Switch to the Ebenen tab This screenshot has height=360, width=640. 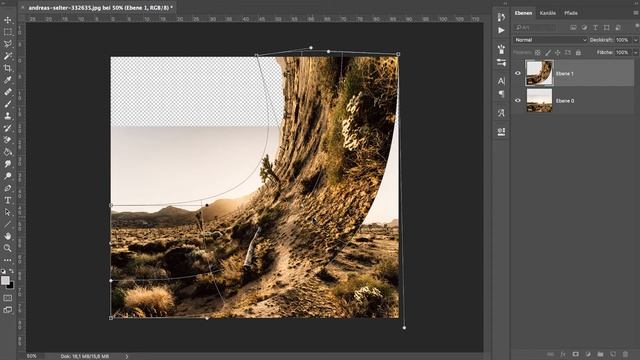(523, 13)
